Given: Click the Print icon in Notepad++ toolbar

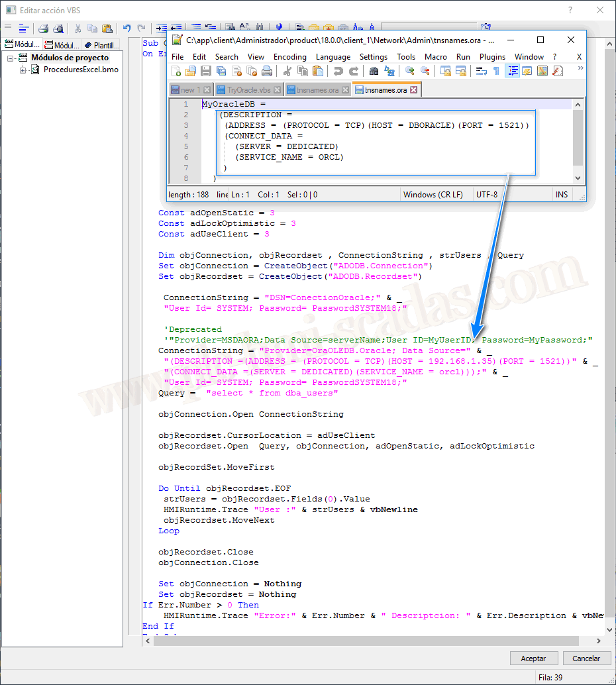Looking at the screenshot, I should coord(267,72).
